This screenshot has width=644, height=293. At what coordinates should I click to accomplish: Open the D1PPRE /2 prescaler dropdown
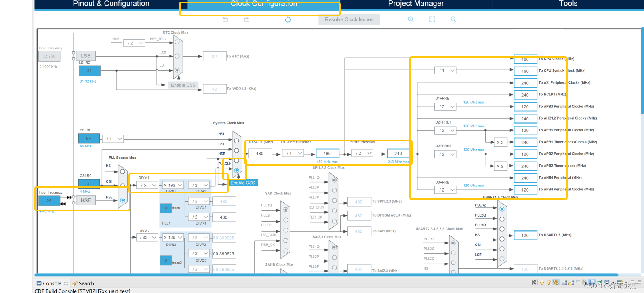446,107
